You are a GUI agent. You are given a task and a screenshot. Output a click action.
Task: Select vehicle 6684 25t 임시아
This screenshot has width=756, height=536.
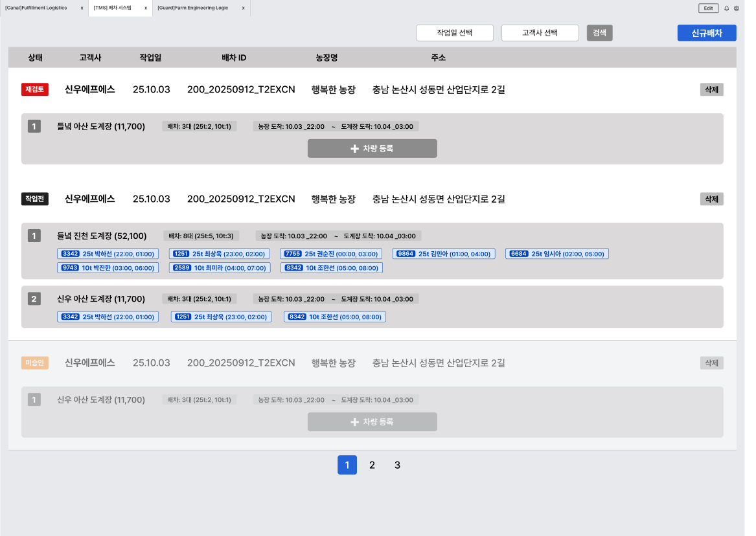(x=557, y=254)
